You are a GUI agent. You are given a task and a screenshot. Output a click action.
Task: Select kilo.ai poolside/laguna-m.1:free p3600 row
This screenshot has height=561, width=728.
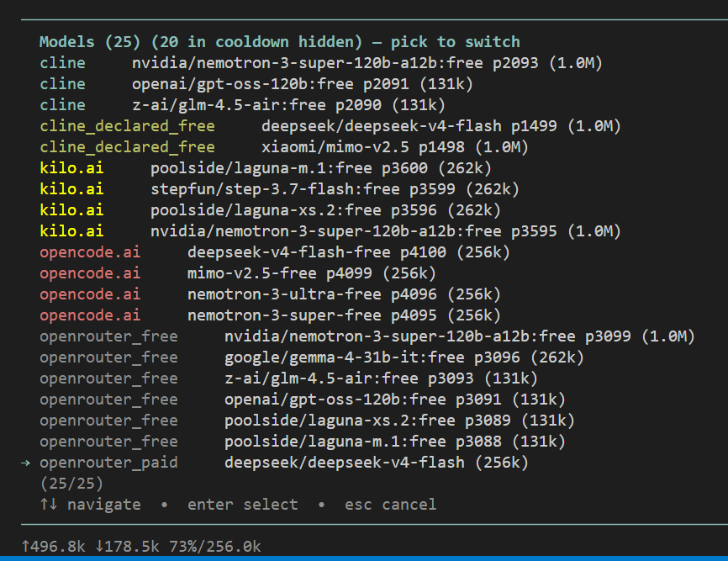click(x=266, y=168)
